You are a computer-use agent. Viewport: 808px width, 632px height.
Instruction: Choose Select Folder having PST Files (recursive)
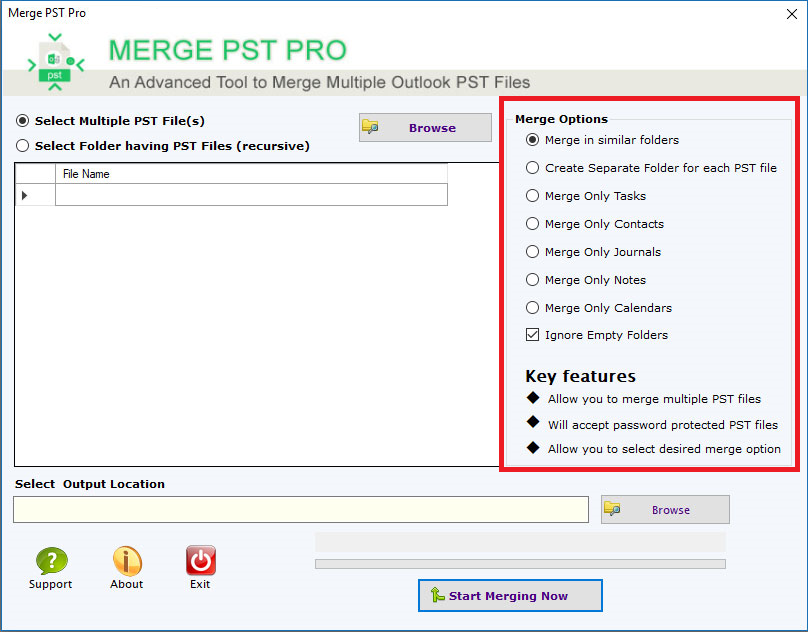[x=22, y=145]
